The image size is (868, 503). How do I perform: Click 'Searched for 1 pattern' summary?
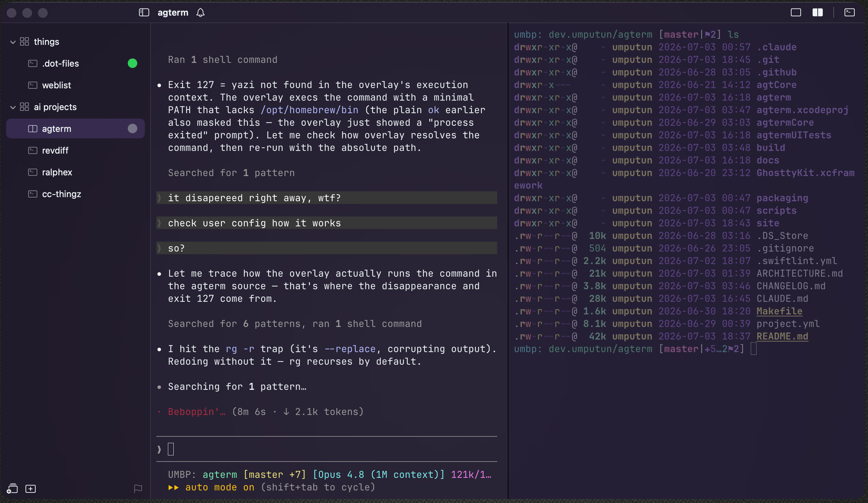coord(231,173)
